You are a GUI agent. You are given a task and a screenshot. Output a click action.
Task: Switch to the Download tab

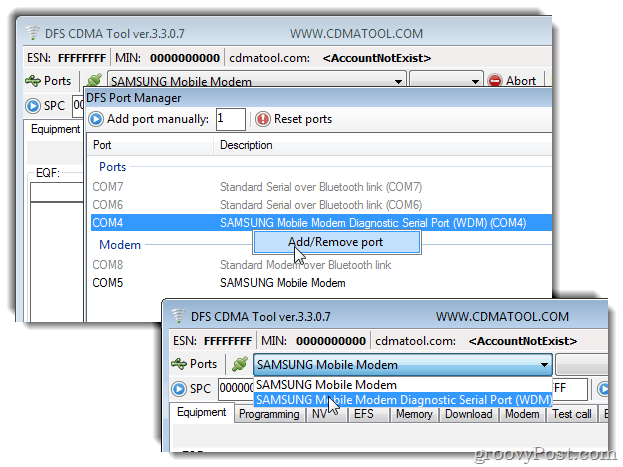468,414
